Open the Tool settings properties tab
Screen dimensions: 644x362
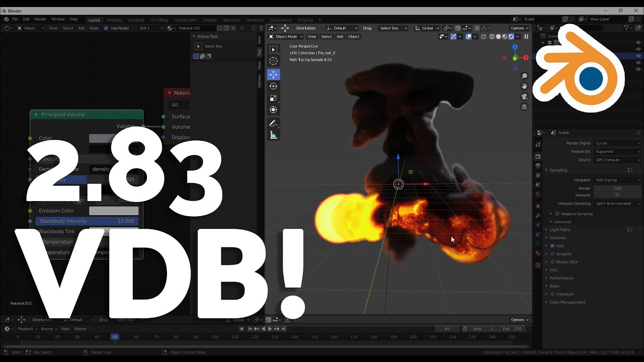point(538,144)
